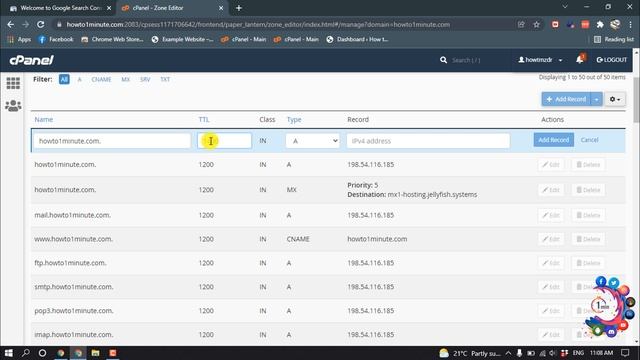Show All record types filter
The width and height of the screenshot is (640, 360).
pos(64,79)
